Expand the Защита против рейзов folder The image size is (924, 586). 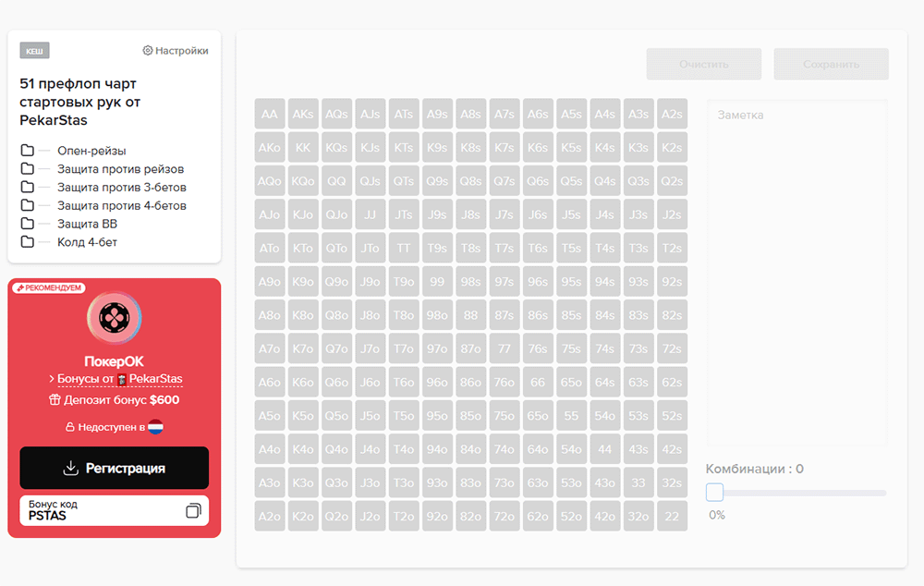tap(120, 169)
